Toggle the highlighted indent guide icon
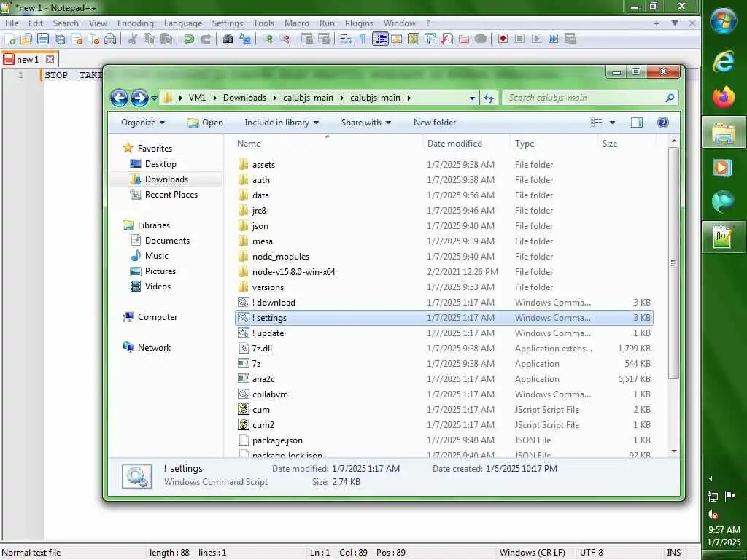The width and height of the screenshot is (747, 560). coord(380,39)
